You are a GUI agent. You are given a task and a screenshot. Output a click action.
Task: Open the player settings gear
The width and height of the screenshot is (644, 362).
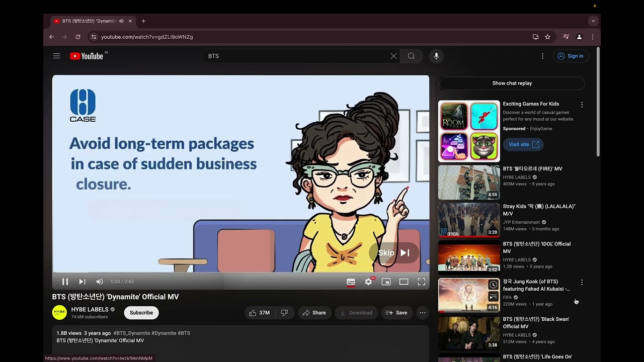pyautogui.click(x=368, y=282)
